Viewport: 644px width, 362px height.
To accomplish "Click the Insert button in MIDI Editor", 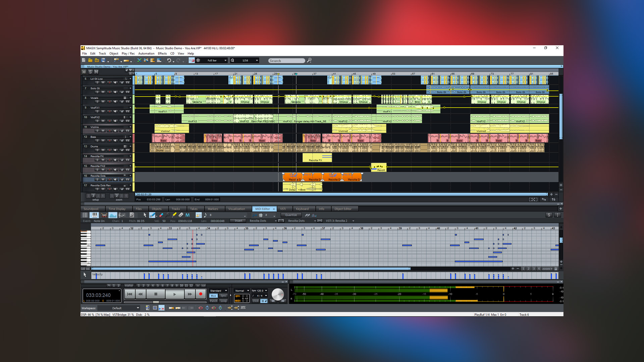I will coord(238,221).
